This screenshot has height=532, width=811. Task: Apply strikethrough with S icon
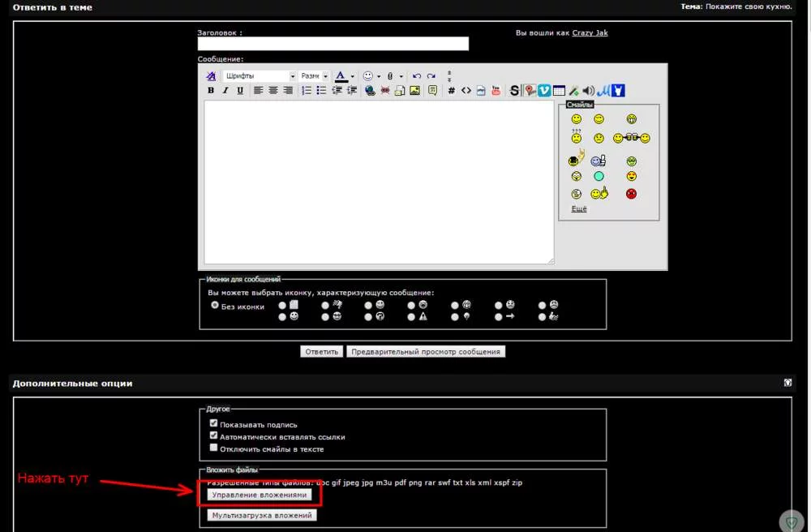514,91
